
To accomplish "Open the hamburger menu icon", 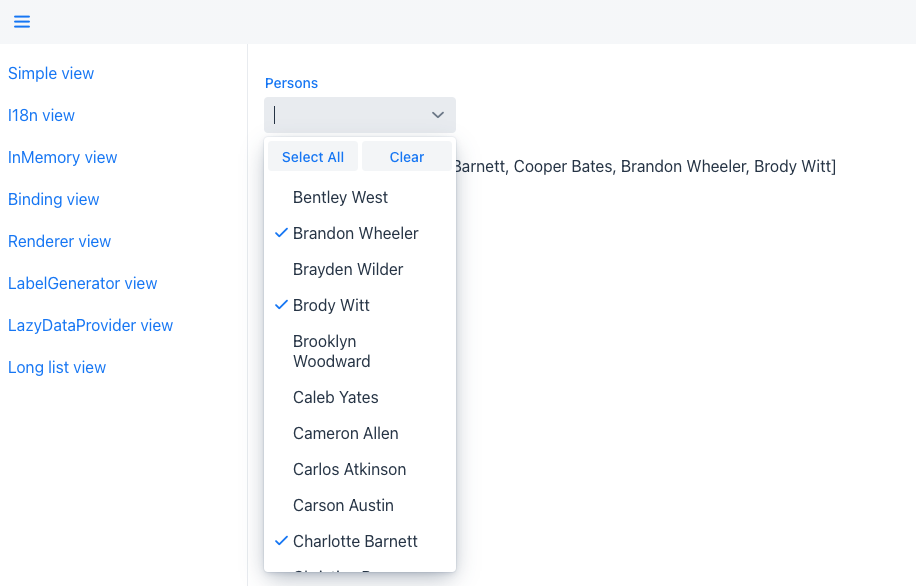I will coord(22,22).
